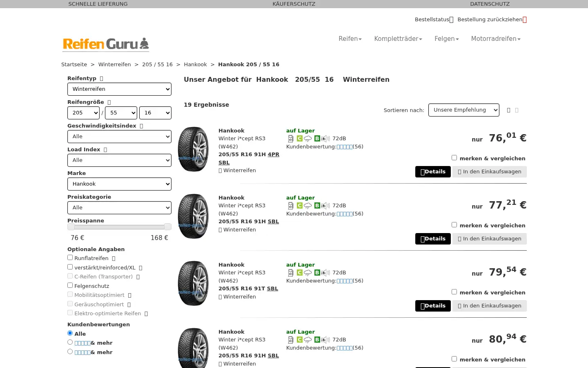Click the icon next to Bestellstatus
588x368 pixels.
pyautogui.click(x=451, y=20)
